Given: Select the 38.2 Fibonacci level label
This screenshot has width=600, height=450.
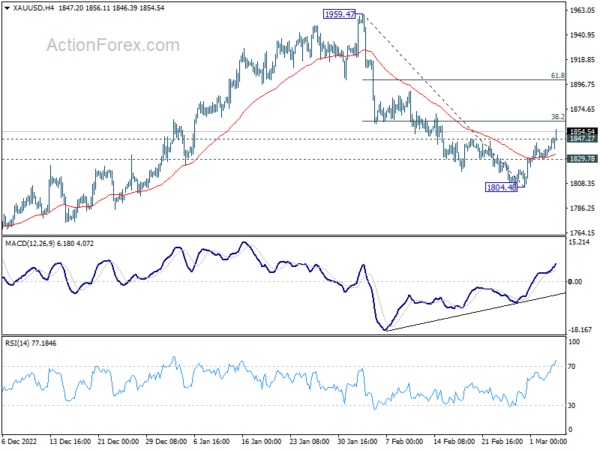Looking at the screenshot, I should (x=558, y=117).
